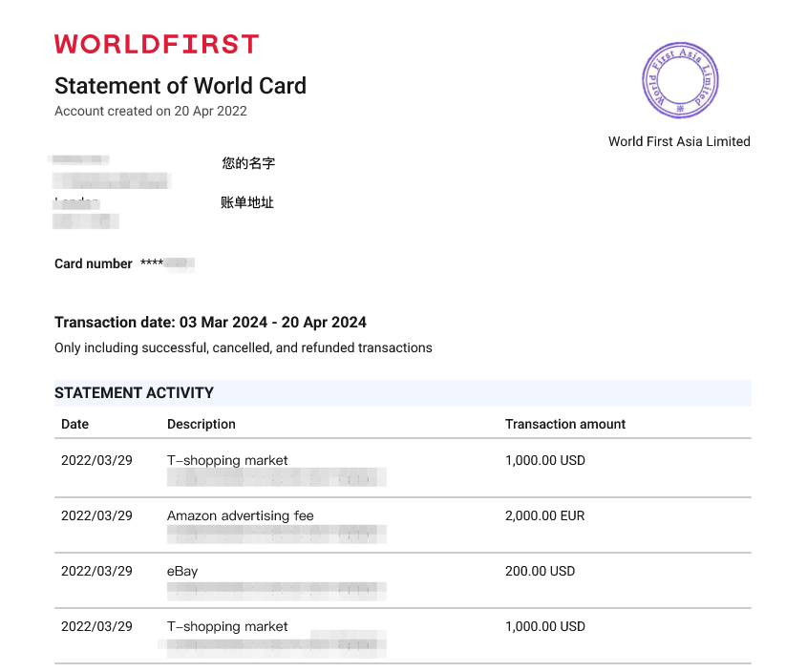Click the 您的名字 label
The image size is (807, 672).
coord(248,163)
